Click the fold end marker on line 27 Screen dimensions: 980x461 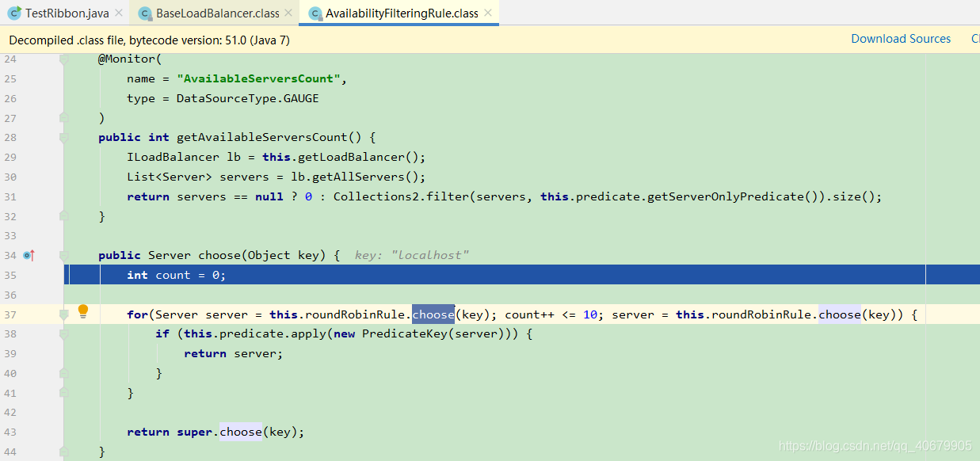coord(64,118)
